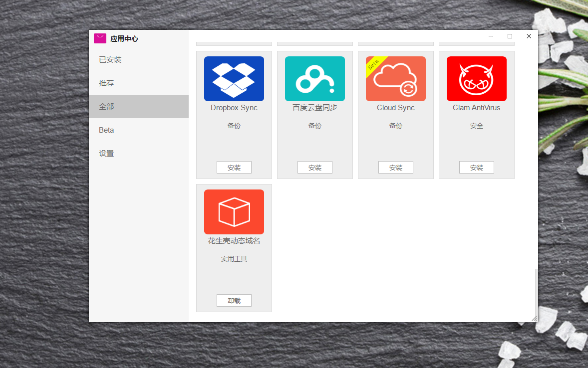This screenshot has width=588, height=368.
Task: Go to the Beta category
Action: coord(106,130)
